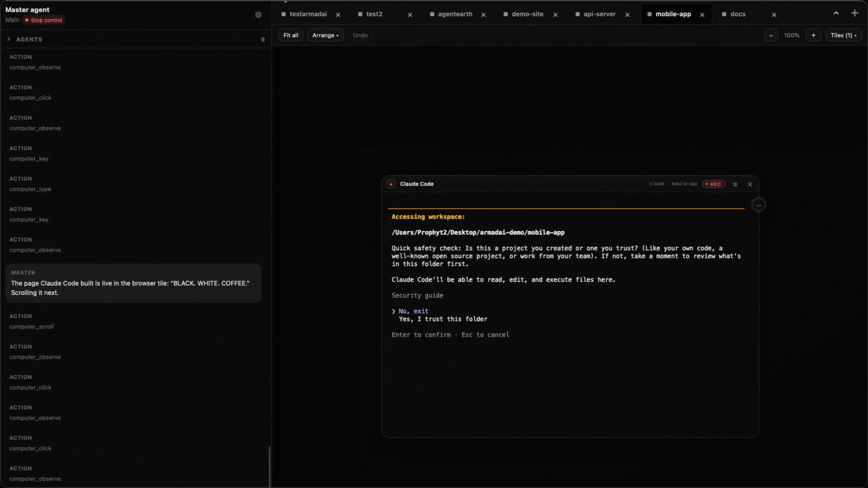Click 'claude · mobile-app' label in tile header
The width and height of the screenshot is (868, 488).
click(x=673, y=184)
